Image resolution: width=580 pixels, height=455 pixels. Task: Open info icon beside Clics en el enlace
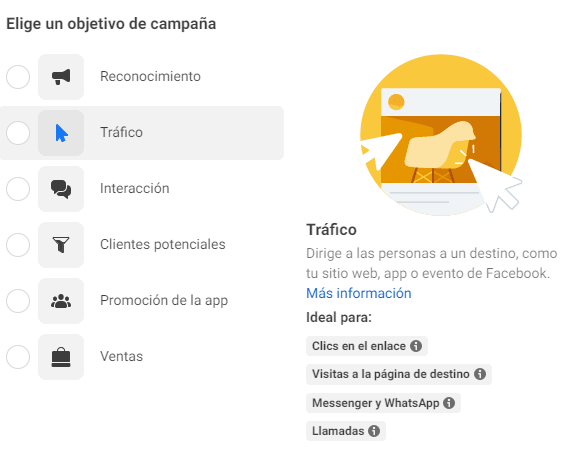416,346
